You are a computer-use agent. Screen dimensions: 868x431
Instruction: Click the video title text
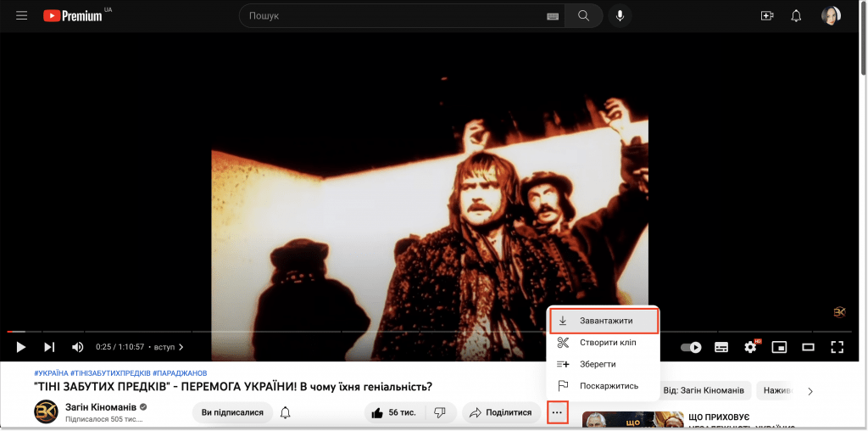(x=232, y=387)
